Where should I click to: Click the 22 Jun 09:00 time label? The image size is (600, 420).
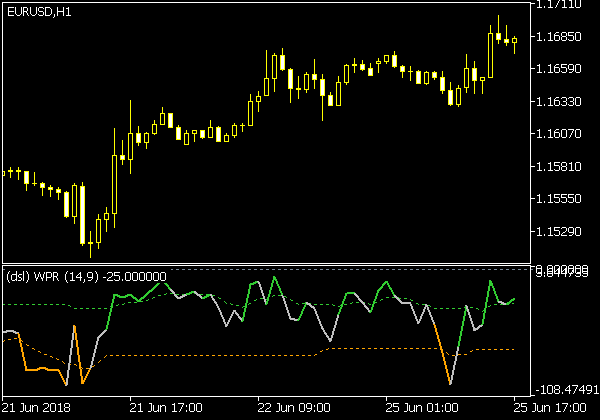(294, 408)
